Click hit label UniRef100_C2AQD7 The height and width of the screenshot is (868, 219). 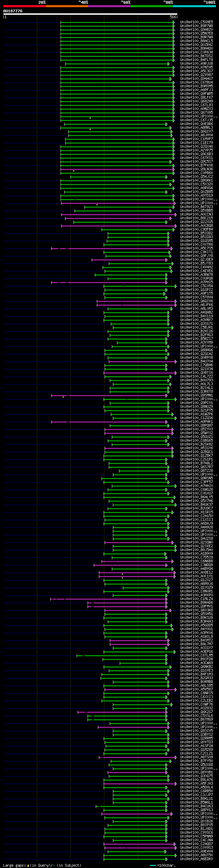[x=196, y=844]
